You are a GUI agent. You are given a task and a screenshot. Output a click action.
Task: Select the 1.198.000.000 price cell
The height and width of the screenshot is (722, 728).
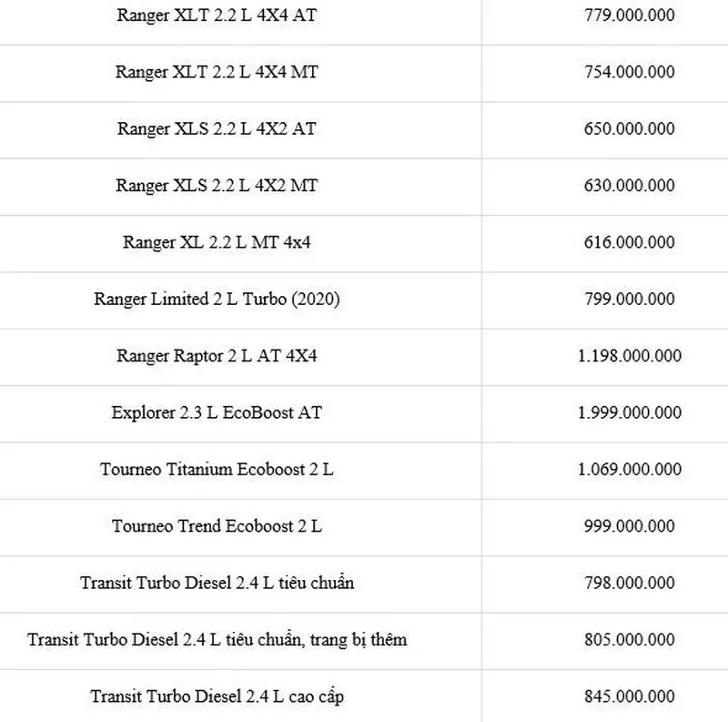click(x=629, y=356)
